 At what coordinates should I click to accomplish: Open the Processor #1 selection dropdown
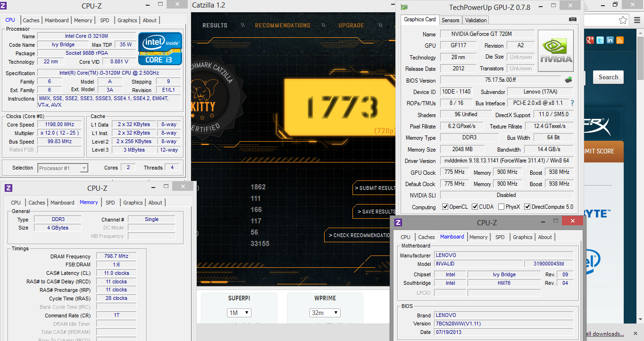tap(63, 168)
